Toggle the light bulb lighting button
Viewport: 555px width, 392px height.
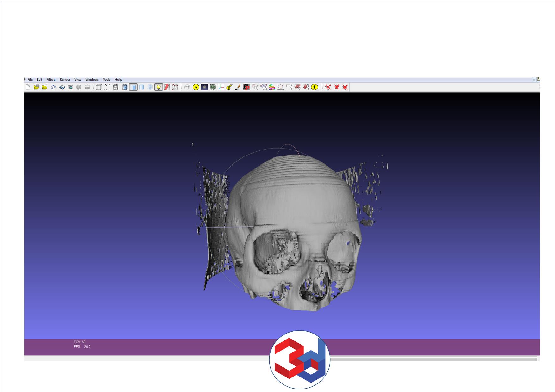pos(159,87)
